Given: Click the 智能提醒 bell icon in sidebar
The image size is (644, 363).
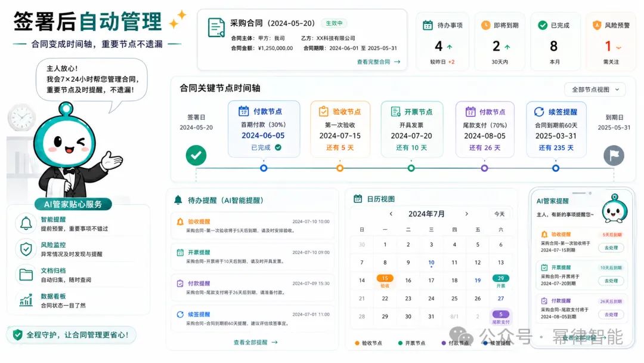Looking at the screenshot, I should (x=26, y=223).
